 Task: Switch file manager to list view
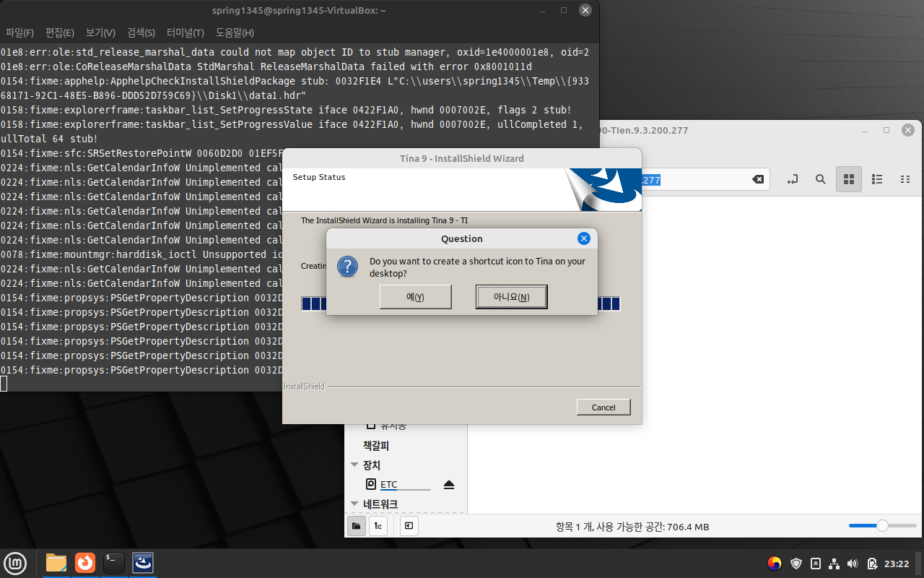[877, 179]
